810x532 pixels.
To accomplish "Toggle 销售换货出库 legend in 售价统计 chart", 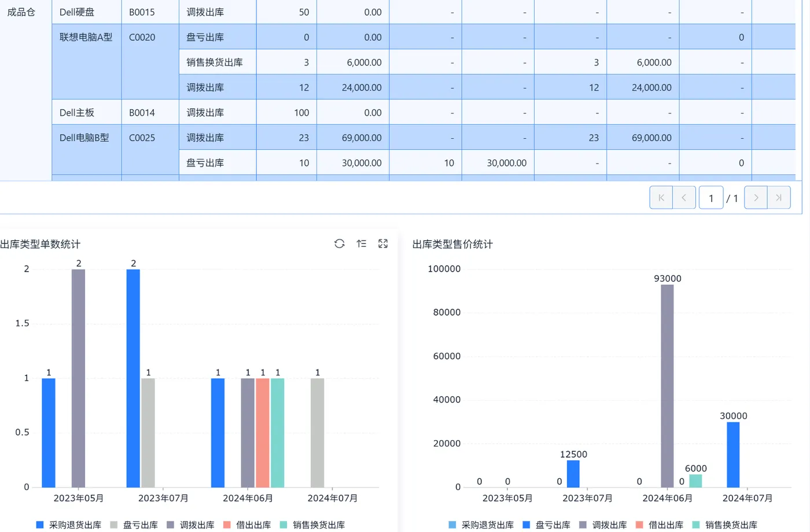I will (x=725, y=525).
